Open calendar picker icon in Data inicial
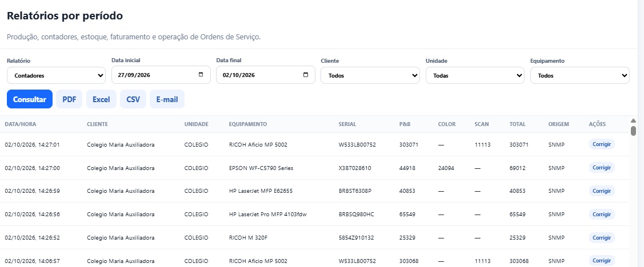The height and width of the screenshot is (267, 644). point(201,75)
